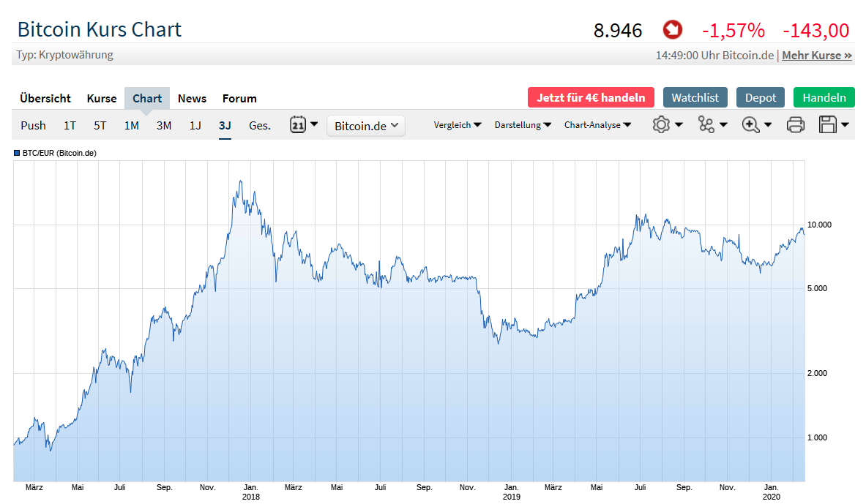The image size is (866, 504).
Task: Click the 2.000 y-axis label
Action: 818,373
